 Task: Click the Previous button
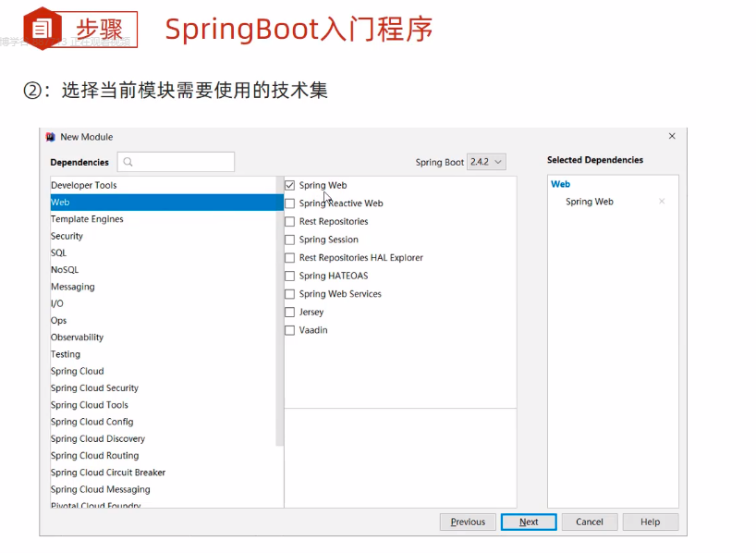[468, 522]
